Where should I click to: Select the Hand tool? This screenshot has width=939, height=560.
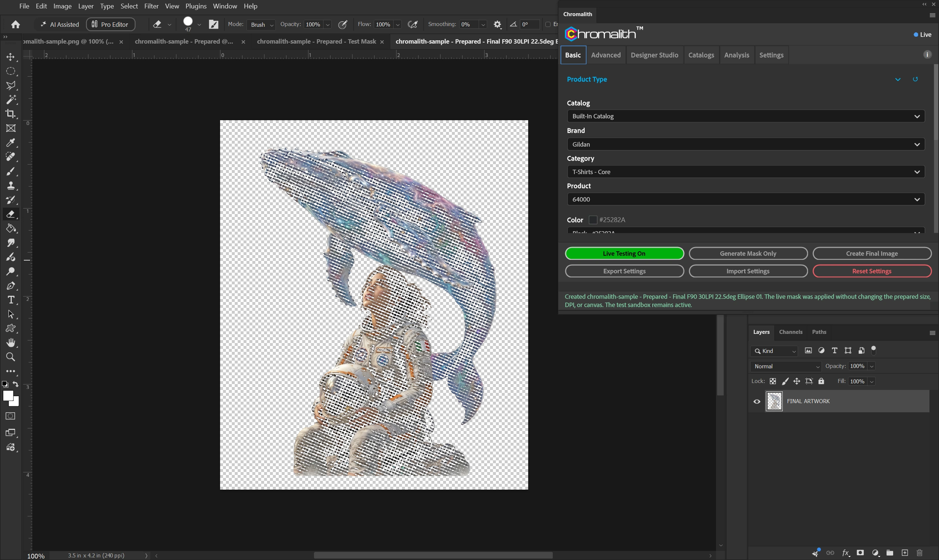(x=11, y=343)
